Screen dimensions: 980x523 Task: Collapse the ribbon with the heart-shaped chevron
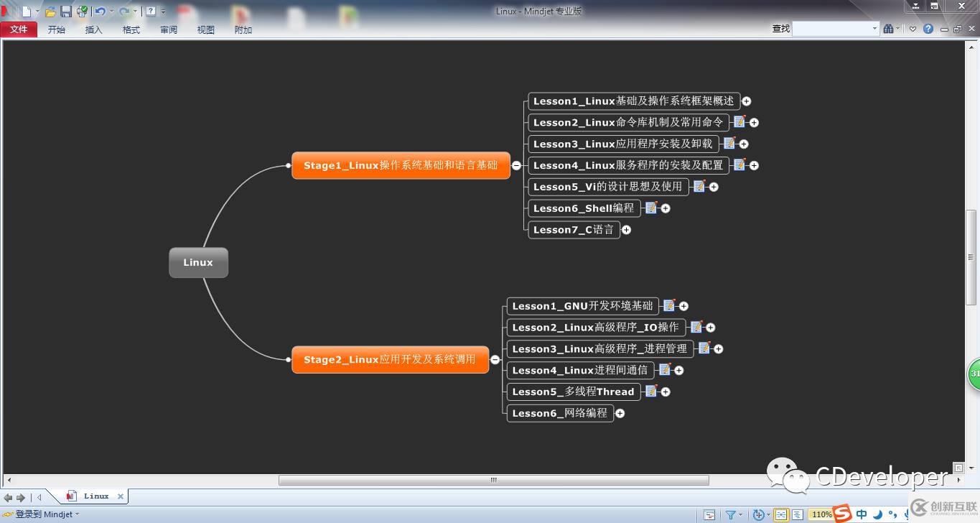coord(913,29)
